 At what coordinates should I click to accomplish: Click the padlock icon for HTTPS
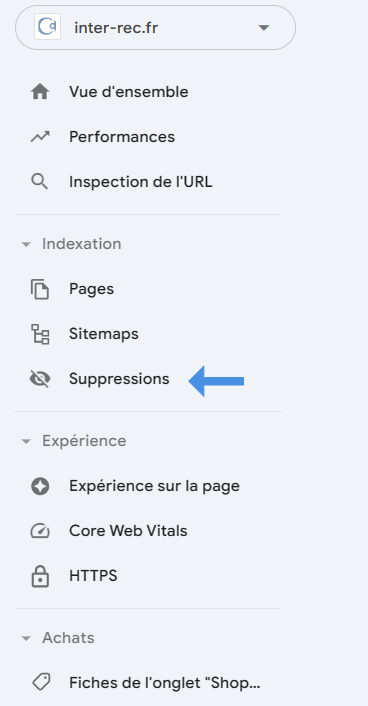point(40,576)
